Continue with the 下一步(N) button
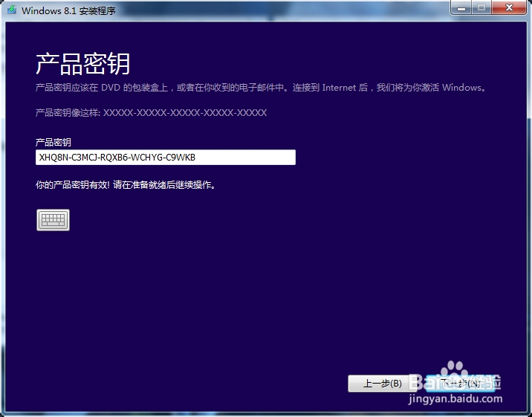 pos(461,384)
